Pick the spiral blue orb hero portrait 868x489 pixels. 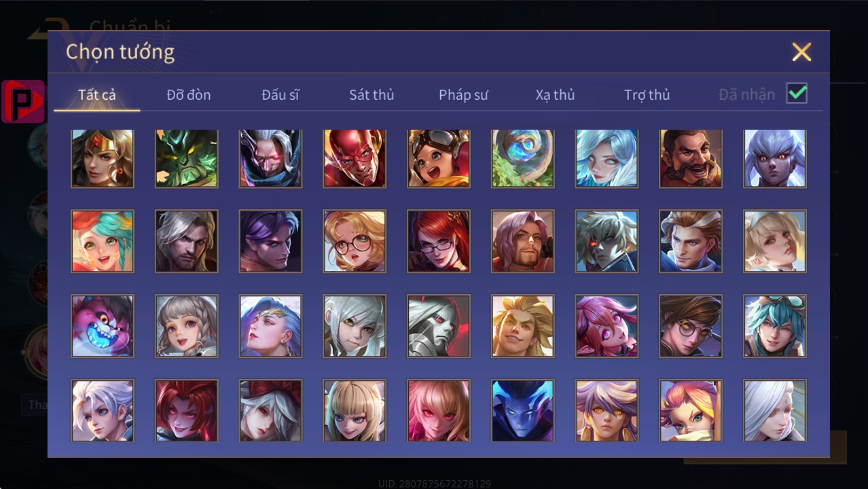523,158
